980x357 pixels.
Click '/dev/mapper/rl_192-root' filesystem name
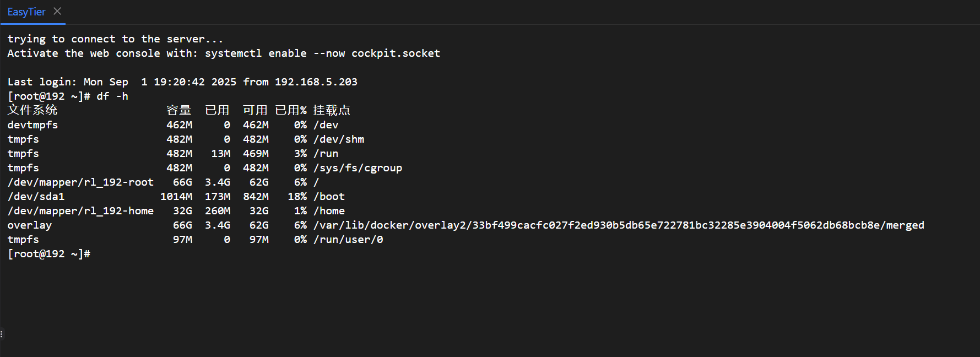point(80,182)
